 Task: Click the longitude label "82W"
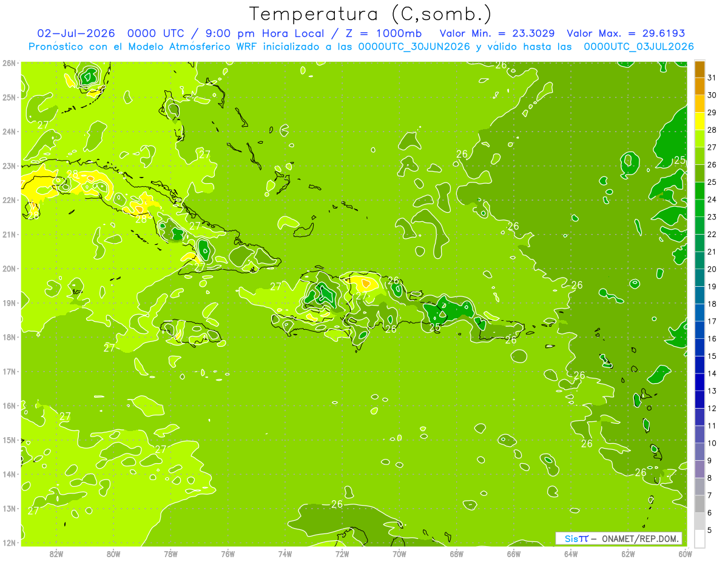56,553
